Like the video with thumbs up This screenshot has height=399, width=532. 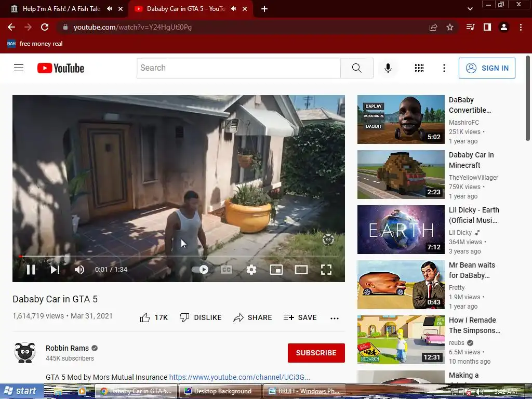(154, 317)
